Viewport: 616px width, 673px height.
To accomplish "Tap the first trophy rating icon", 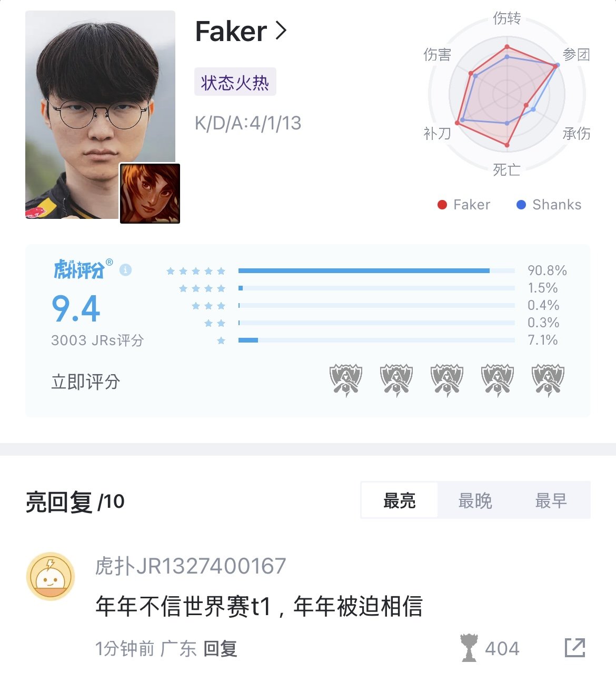I will tap(346, 380).
